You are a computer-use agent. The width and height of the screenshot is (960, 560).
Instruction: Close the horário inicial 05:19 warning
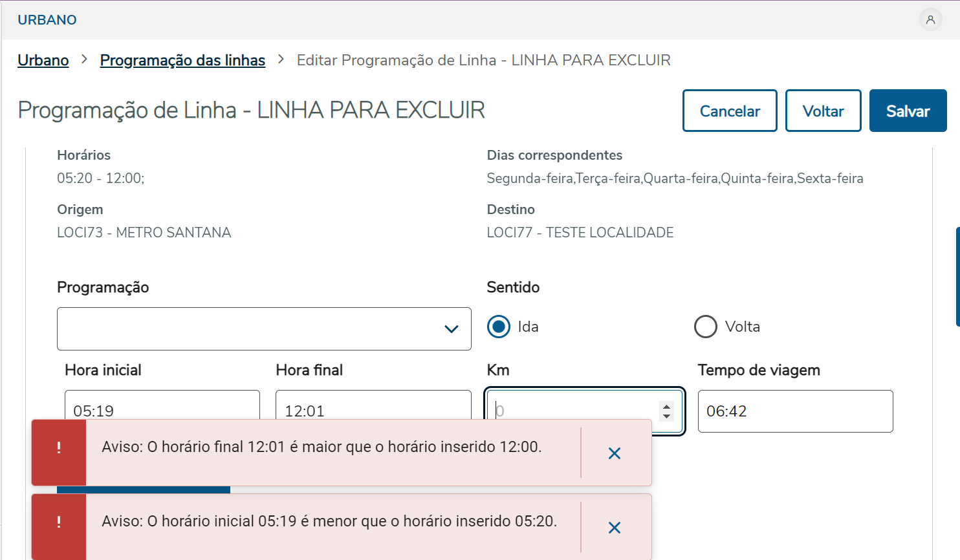(x=615, y=528)
